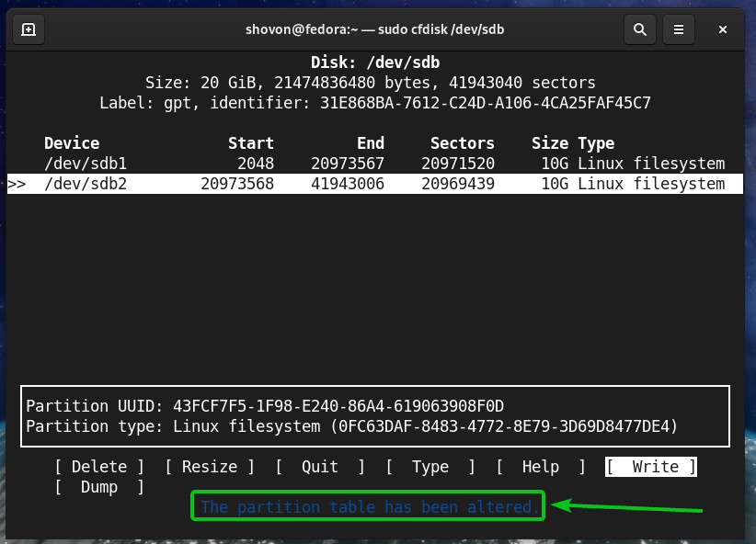
Task: Select the Dump option
Action: coord(99,487)
